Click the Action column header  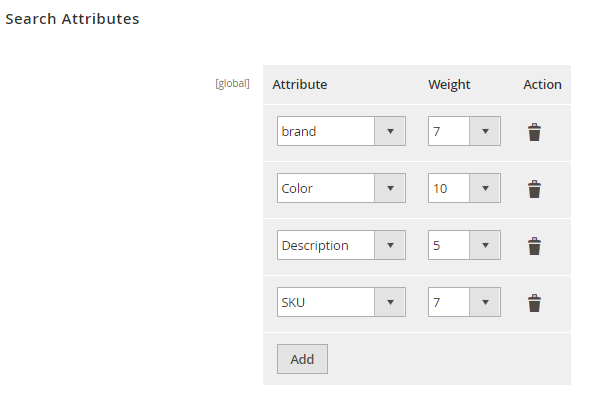coord(542,85)
